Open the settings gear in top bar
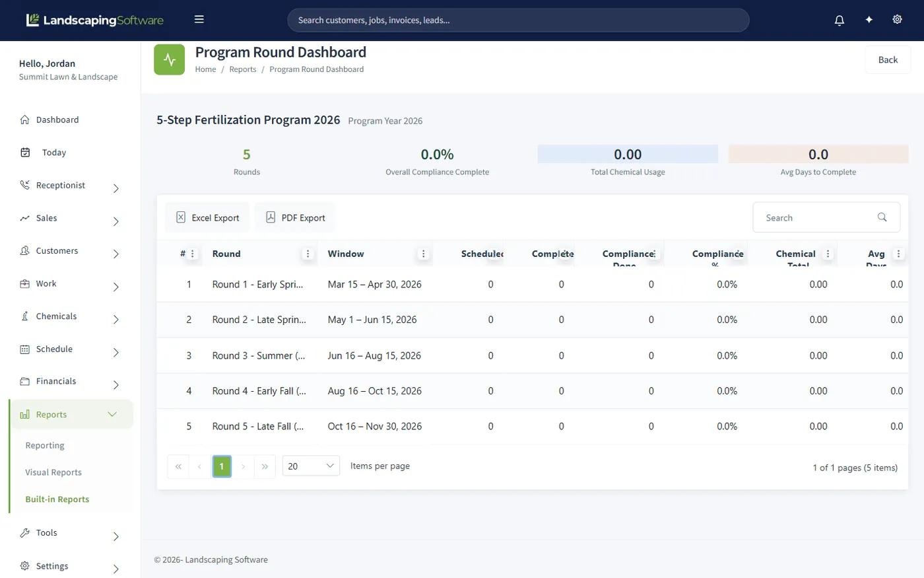Viewport: 924px width, 578px height. 898,20
